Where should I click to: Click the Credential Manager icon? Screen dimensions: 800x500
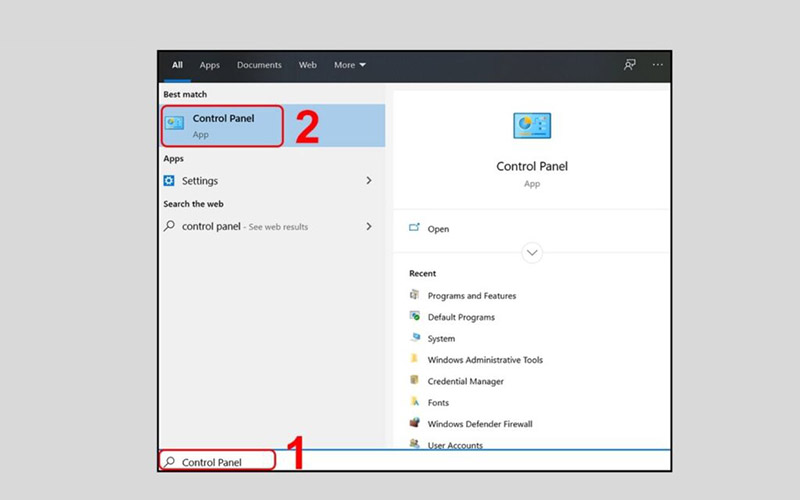point(414,380)
